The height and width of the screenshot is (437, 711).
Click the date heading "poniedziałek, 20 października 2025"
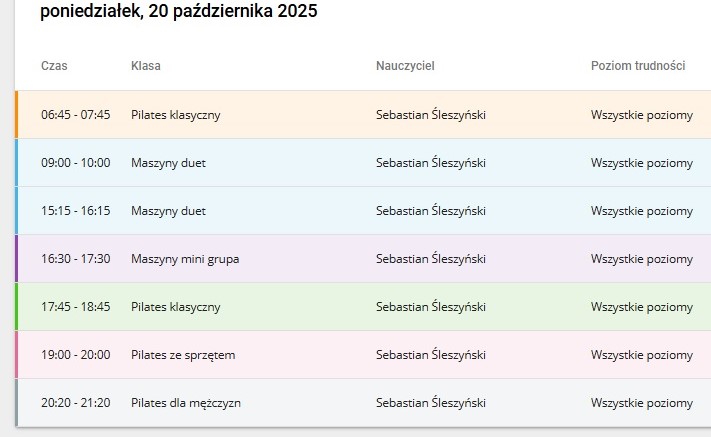click(x=179, y=14)
